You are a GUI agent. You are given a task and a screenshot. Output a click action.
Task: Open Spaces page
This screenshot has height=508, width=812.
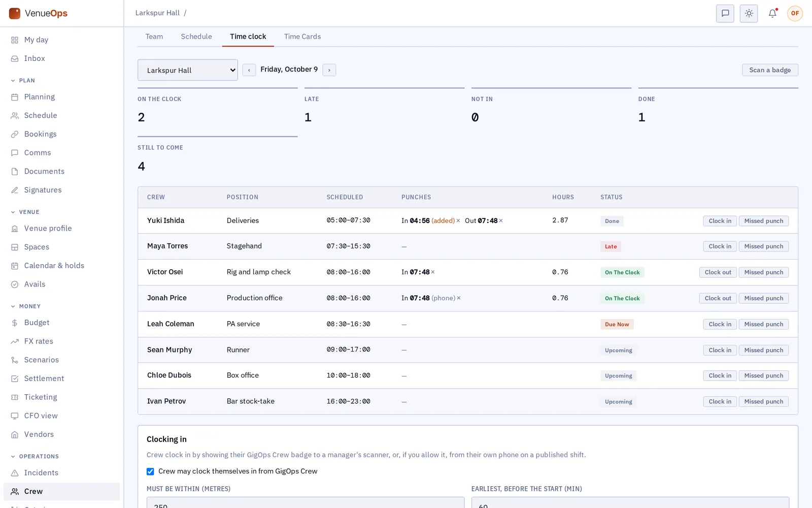(61, 247)
